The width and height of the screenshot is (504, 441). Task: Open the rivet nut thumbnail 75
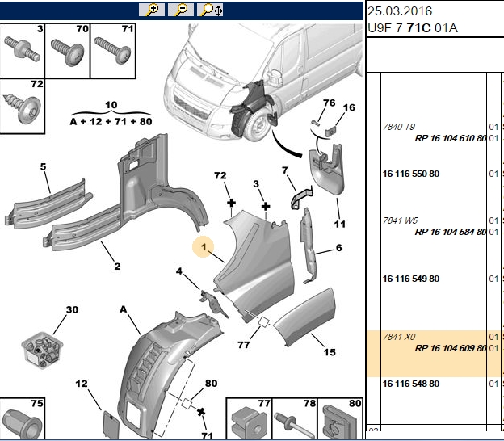(x=22, y=418)
